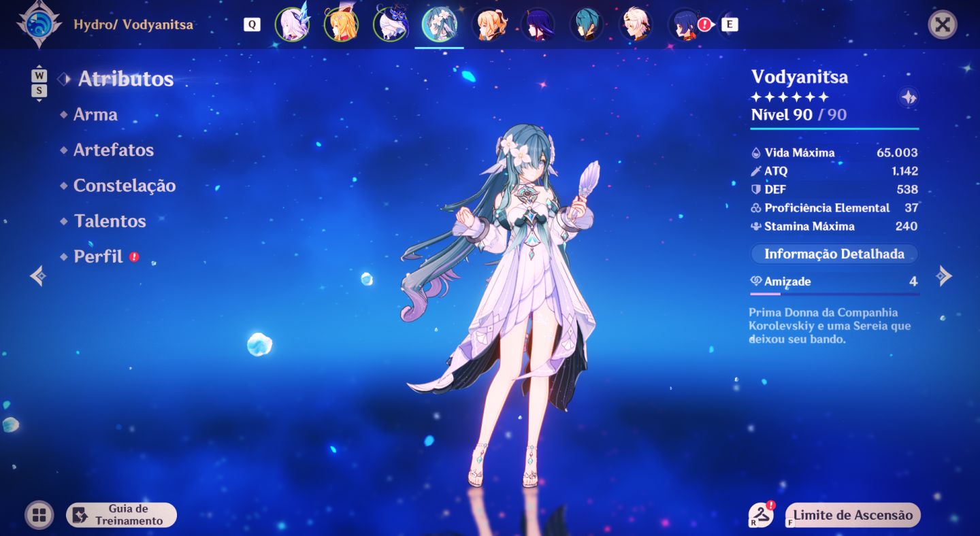This screenshot has width=980, height=536.
Task: Select the orange-haired character portrait
Action: coord(341,24)
